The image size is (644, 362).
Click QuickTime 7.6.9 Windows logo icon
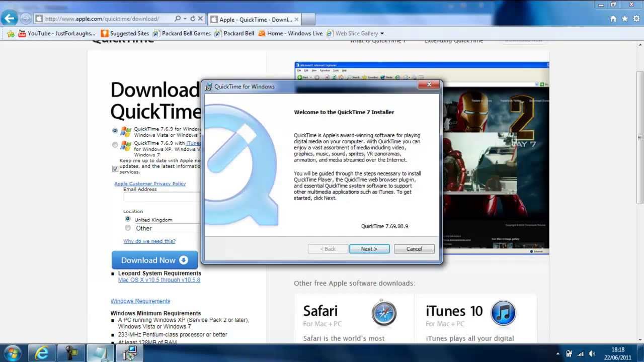click(x=126, y=132)
